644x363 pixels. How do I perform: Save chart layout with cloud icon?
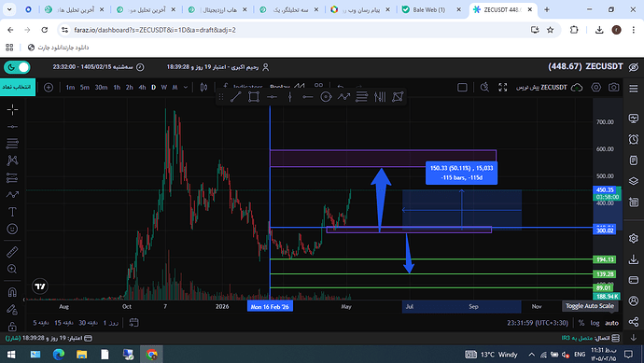[577, 87]
